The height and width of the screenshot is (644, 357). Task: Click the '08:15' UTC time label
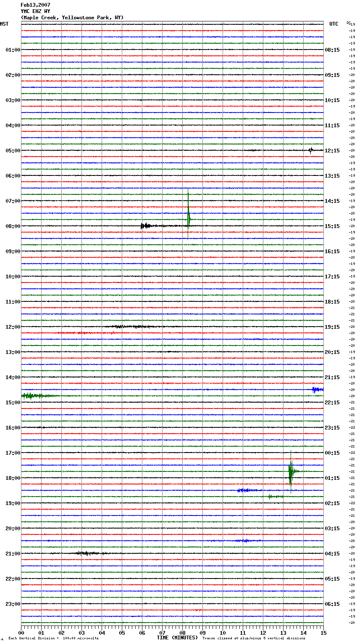tap(332, 50)
